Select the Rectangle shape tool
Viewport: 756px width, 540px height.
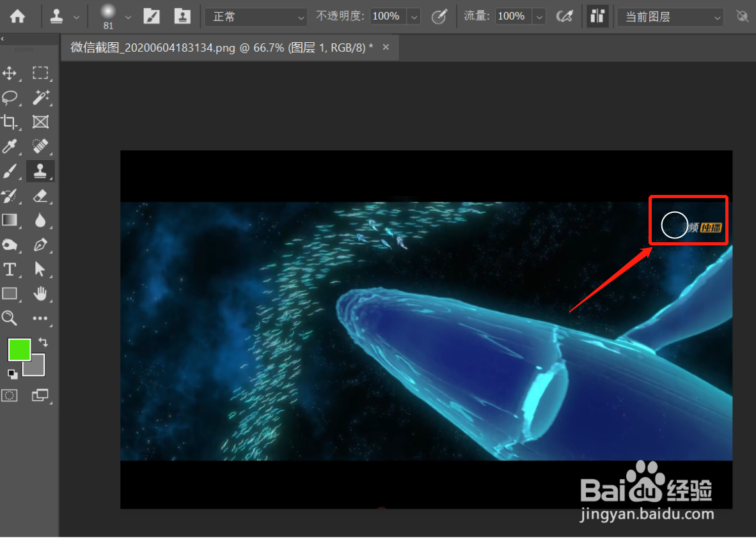pos(10,294)
